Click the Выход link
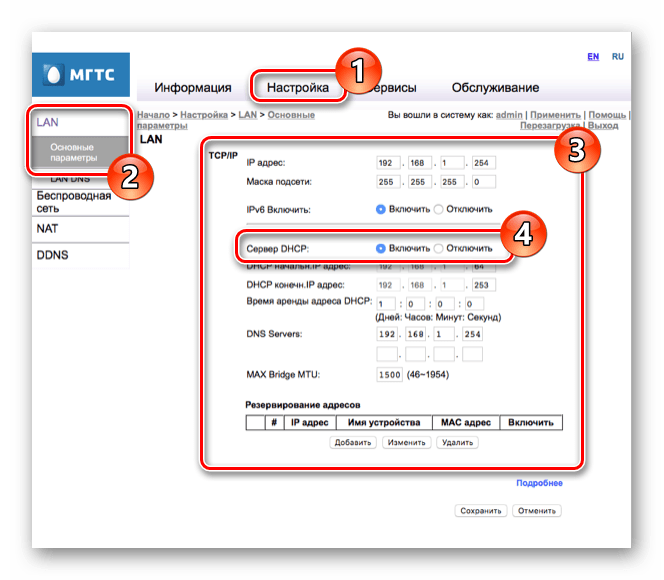Image resolution: width=664 pixels, height=580 pixels. coord(603,125)
